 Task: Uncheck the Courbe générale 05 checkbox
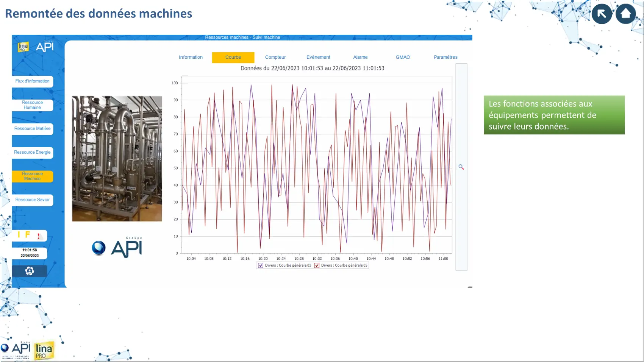(x=317, y=265)
